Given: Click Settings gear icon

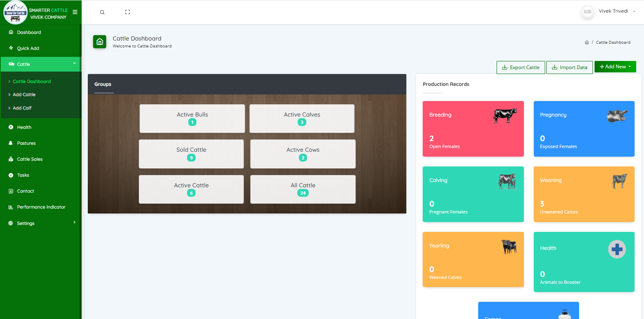Looking at the screenshot, I should tap(11, 223).
